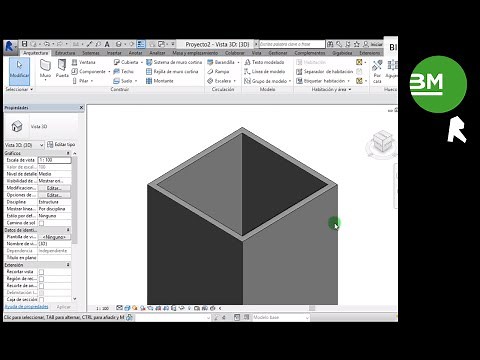
Task: Toggle the Región de recorte visible checkbox
Action: coord(41,279)
